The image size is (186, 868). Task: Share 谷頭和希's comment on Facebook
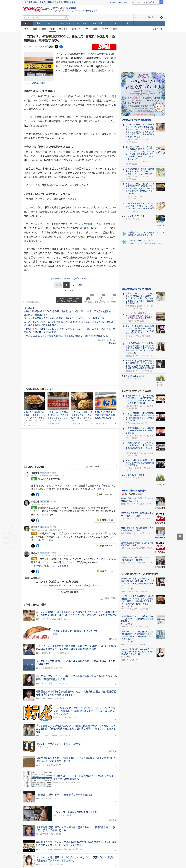(38, 495)
